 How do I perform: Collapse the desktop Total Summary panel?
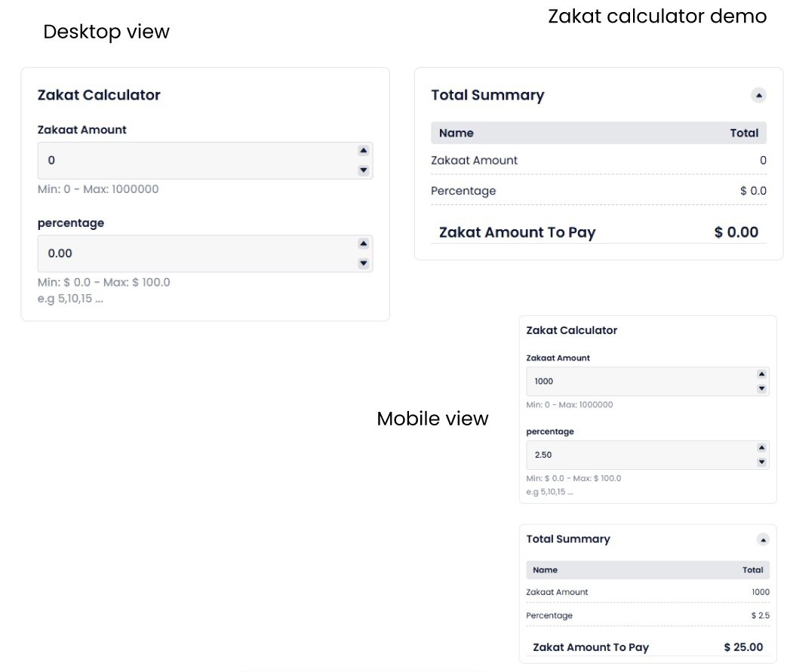click(758, 95)
